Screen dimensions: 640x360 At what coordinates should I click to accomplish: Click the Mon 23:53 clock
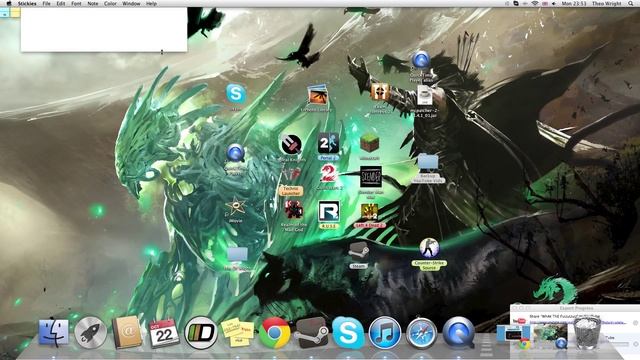[x=573, y=4]
